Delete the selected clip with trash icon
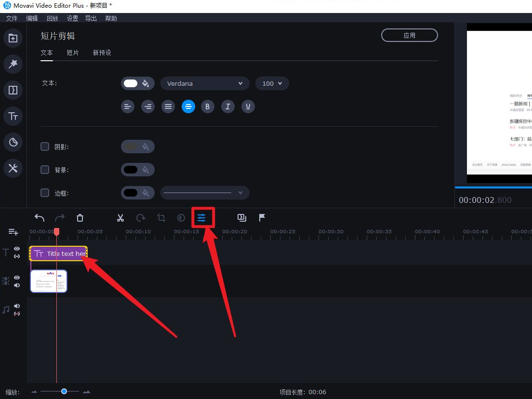 click(80, 218)
